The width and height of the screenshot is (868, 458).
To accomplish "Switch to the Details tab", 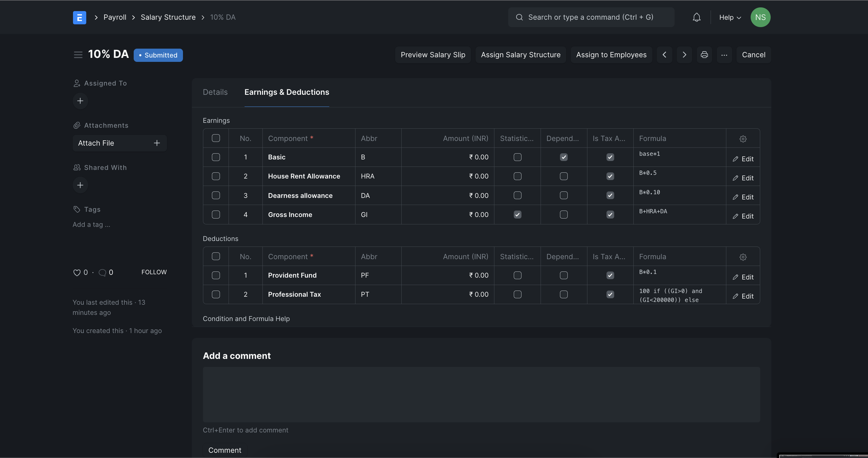I will tap(215, 92).
